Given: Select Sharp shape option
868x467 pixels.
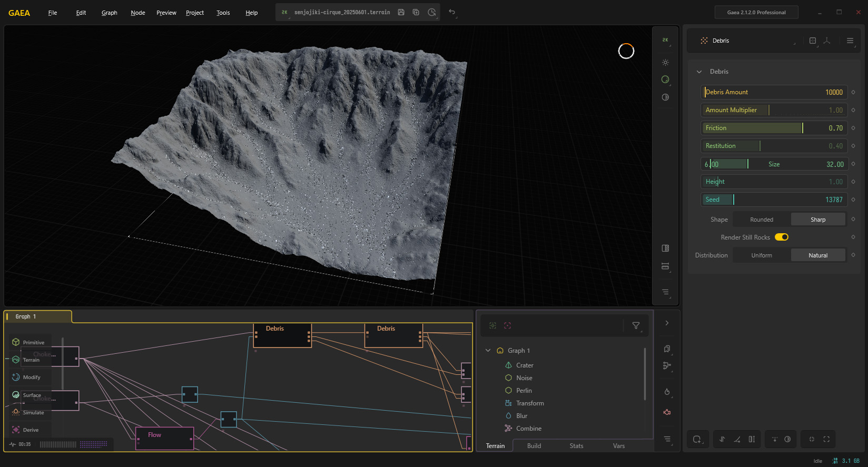Looking at the screenshot, I should click(818, 220).
